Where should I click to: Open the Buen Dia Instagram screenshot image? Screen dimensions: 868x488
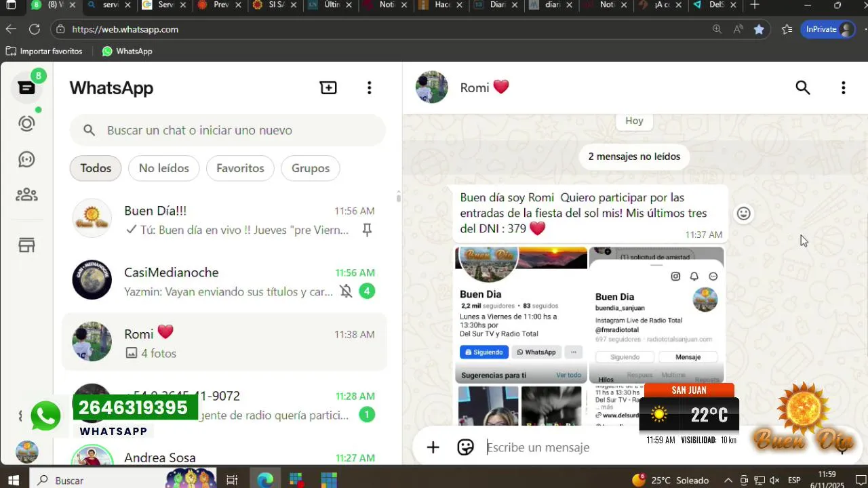(656, 315)
